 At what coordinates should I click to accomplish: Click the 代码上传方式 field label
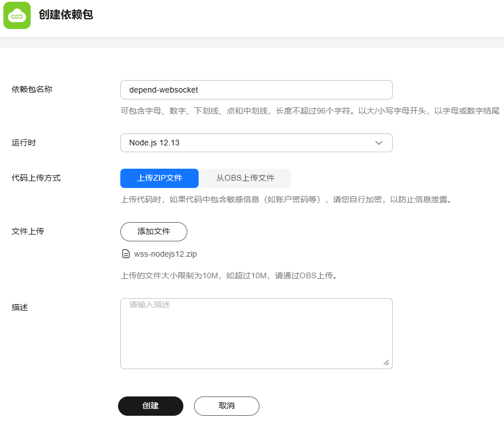pos(36,178)
